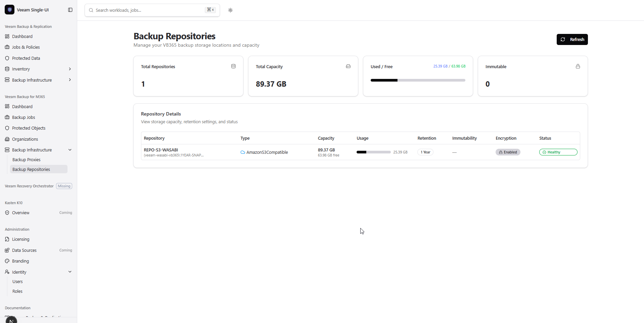
Task: Switch to light theme via the sun icon
Action: [231, 10]
